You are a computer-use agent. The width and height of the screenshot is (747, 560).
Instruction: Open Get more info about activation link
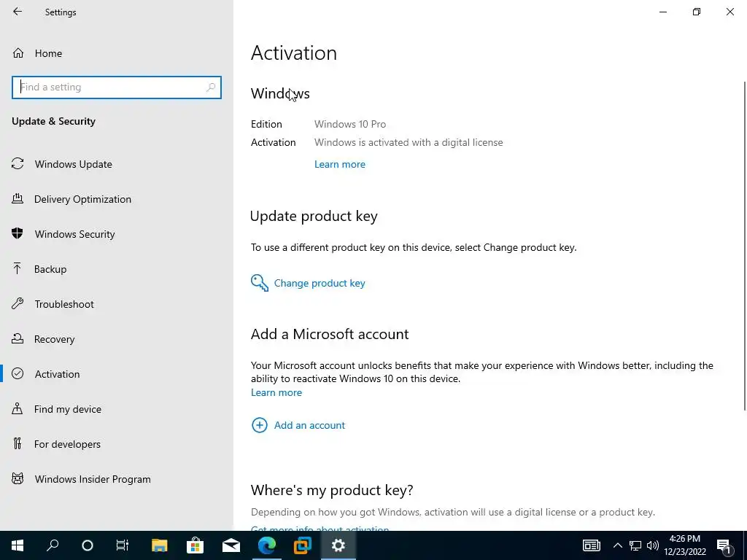click(x=320, y=529)
